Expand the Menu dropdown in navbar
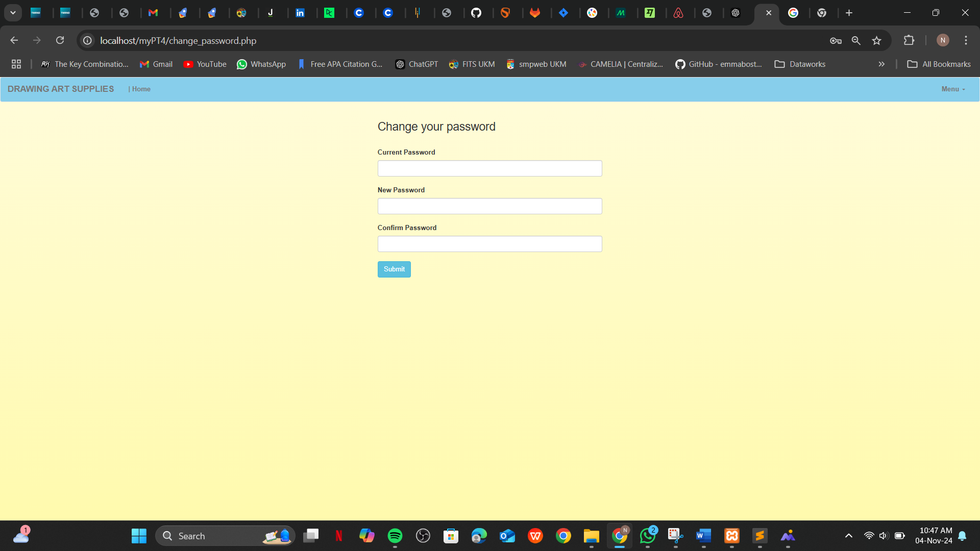The height and width of the screenshot is (551, 980). click(953, 89)
